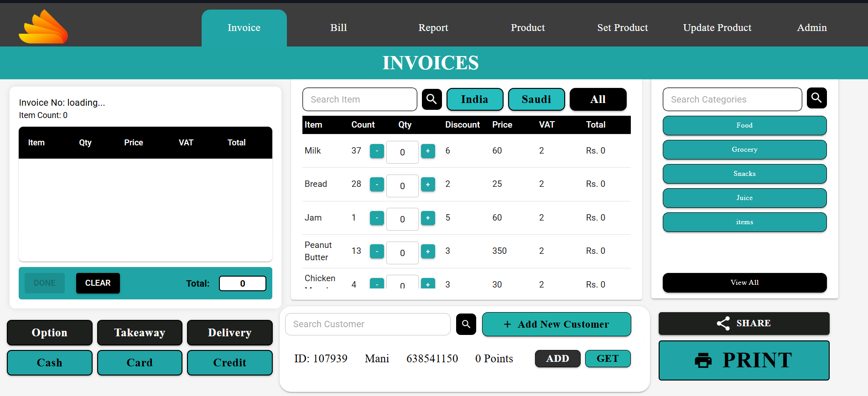This screenshot has height=396, width=868.
Task: Focus the Search Item field
Action: pyautogui.click(x=359, y=99)
